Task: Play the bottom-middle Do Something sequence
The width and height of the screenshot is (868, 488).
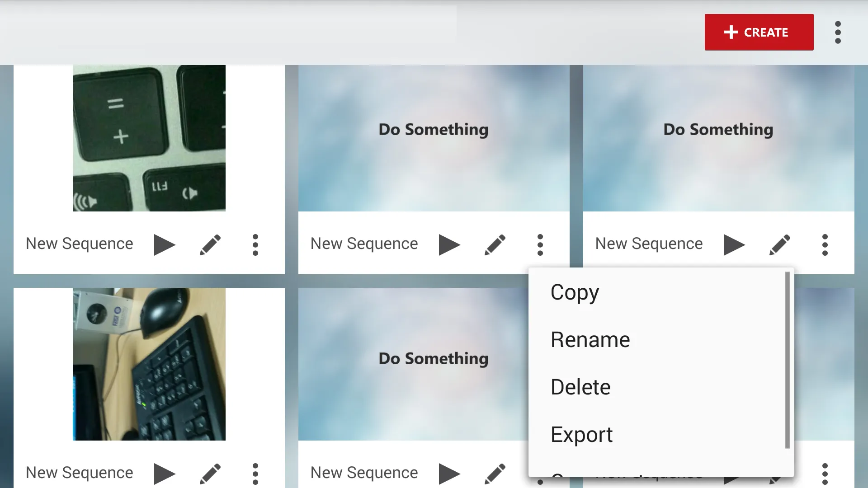Action: [x=449, y=474]
